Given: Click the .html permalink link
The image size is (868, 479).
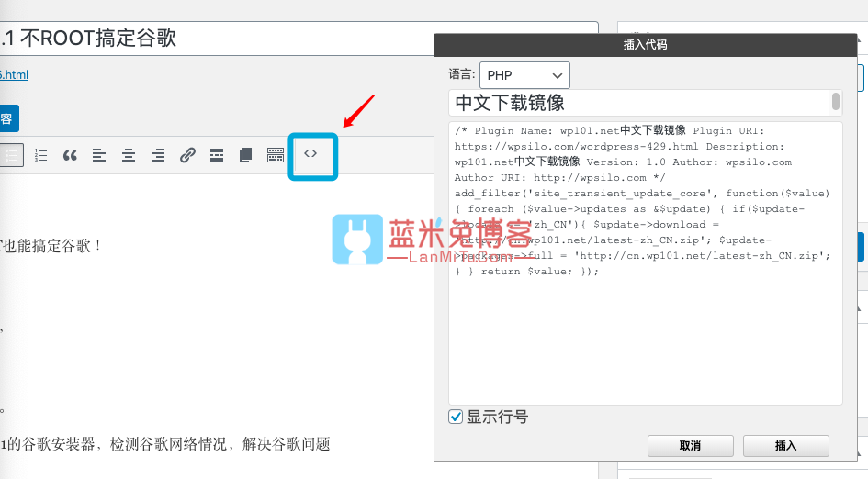Looking at the screenshot, I should 14,74.
